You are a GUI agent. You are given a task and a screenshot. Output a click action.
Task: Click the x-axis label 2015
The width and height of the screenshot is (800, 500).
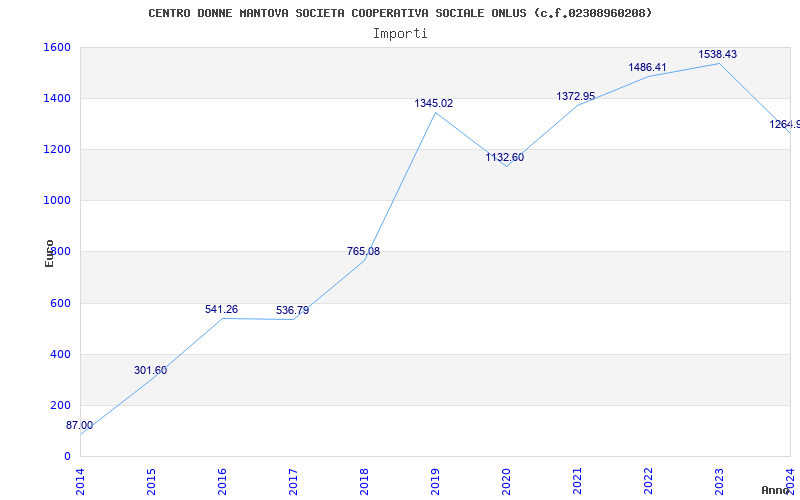151,482
